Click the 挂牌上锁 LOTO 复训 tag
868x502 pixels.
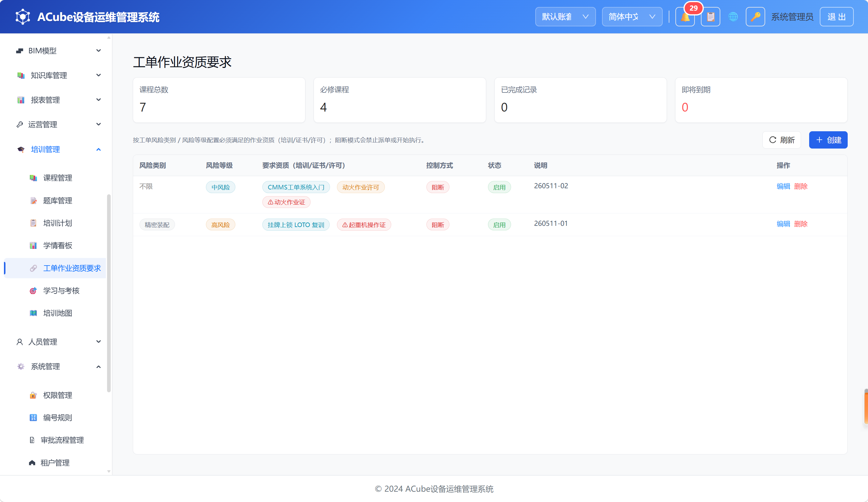coord(296,225)
